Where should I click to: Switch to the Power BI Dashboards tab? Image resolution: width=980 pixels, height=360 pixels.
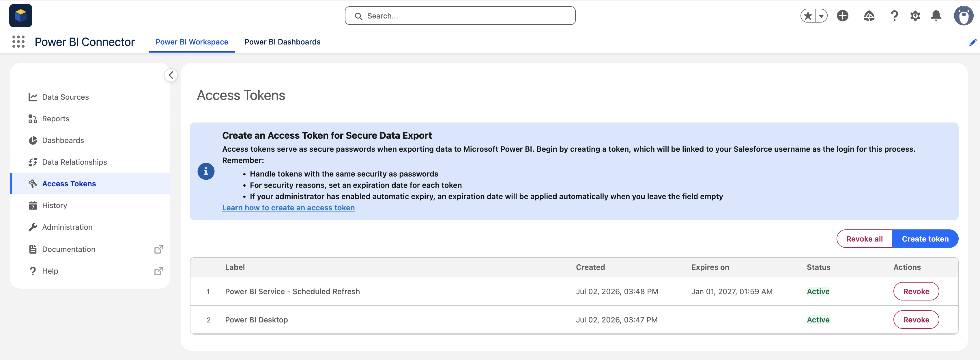tap(282, 42)
